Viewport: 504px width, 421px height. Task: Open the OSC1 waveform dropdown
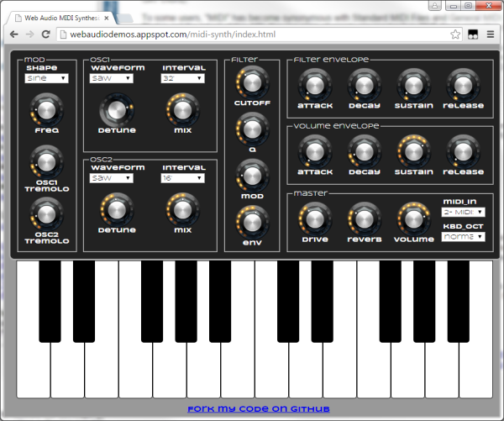tap(111, 78)
